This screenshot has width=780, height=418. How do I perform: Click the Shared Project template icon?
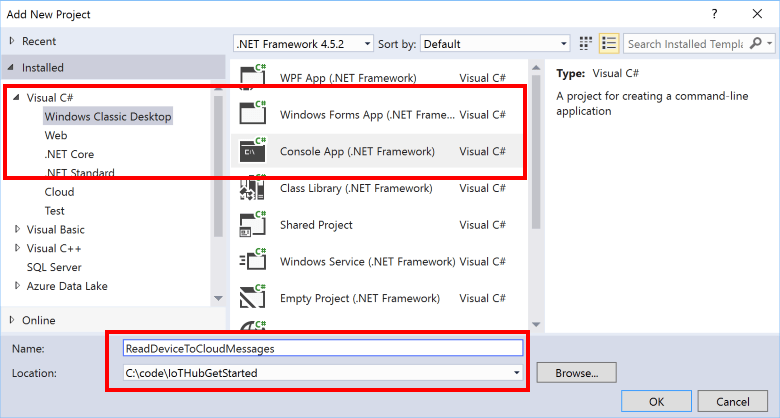[253, 224]
